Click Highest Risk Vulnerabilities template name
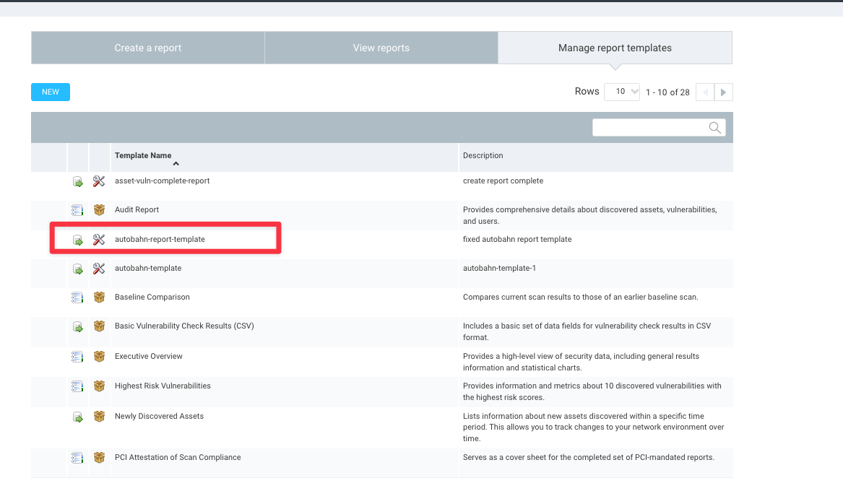 tap(163, 386)
